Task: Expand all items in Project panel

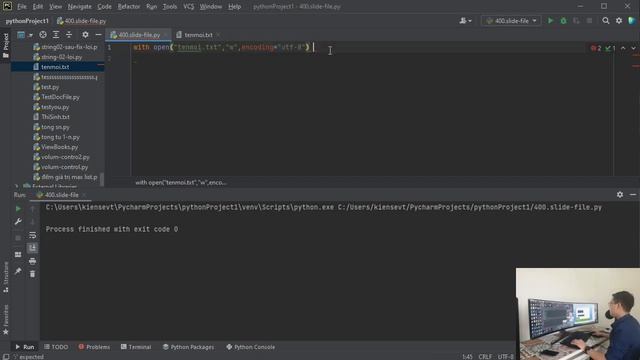Action: (56, 35)
